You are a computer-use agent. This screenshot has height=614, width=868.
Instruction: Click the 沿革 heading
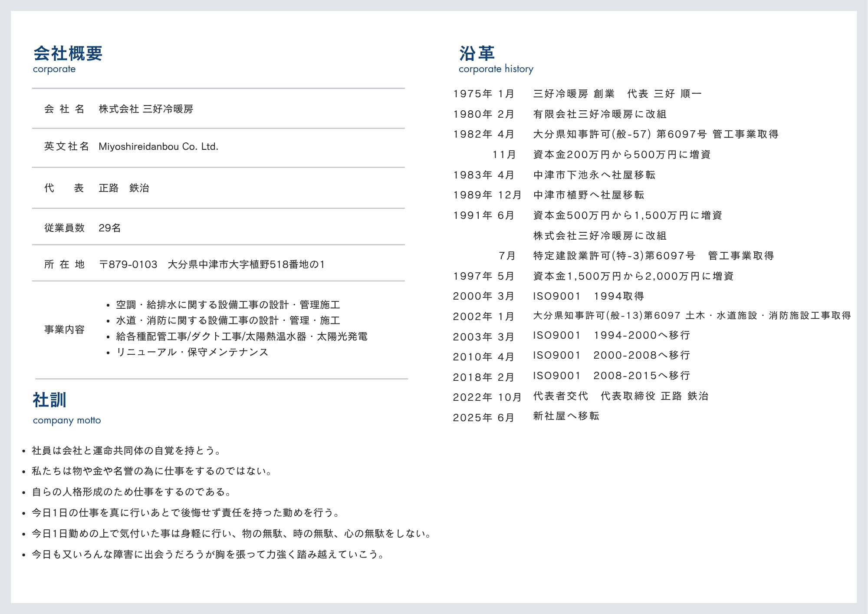477,54
